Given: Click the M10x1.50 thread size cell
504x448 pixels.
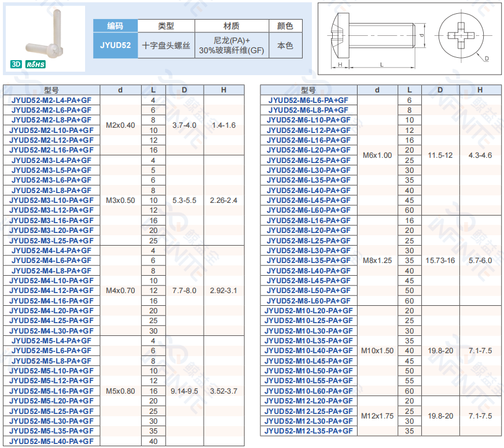Looking at the screenshot, I should (377, 351).
